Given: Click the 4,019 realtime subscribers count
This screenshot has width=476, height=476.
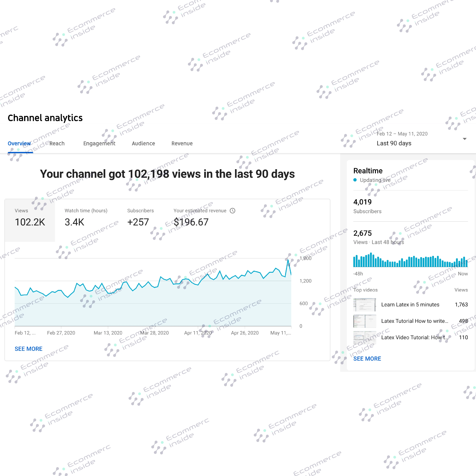Looking at the screenshot, I should pyautogui.click(x=362, y=202).
